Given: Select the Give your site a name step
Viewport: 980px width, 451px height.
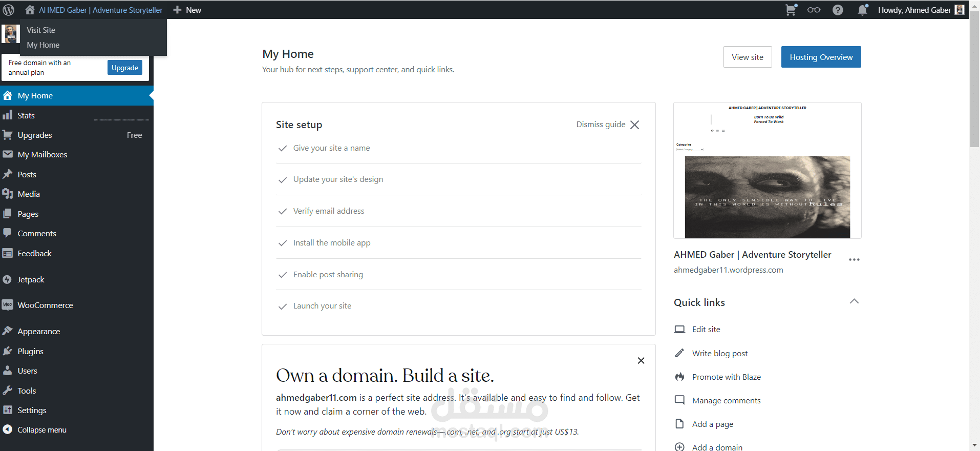Looking at the screenshot, I should [x=458, y=148].
